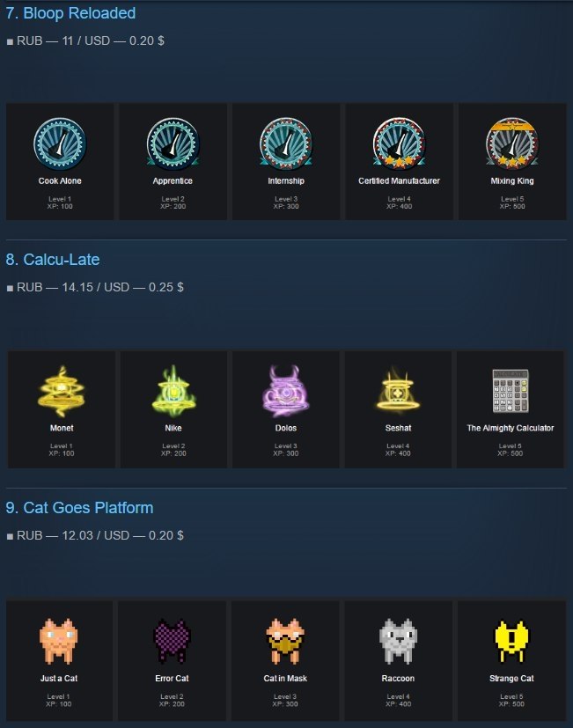Click the yellow Strange Cat icon
This screenshot has width=573, height=728.
coord(511,641)
